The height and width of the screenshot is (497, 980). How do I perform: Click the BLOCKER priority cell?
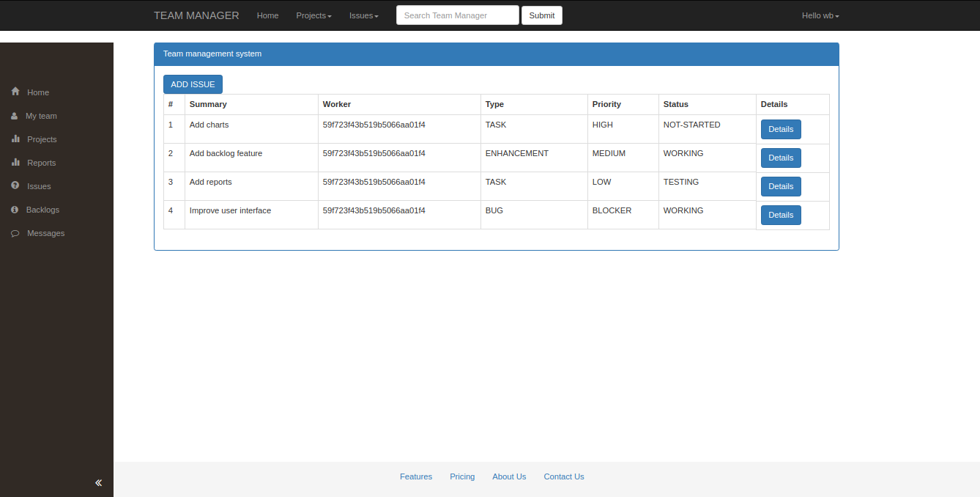[623, 215]
